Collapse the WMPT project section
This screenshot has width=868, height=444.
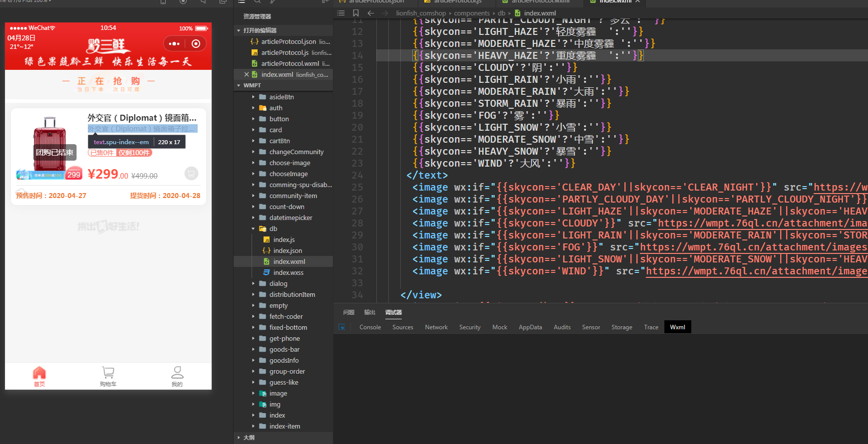[239, 85]
